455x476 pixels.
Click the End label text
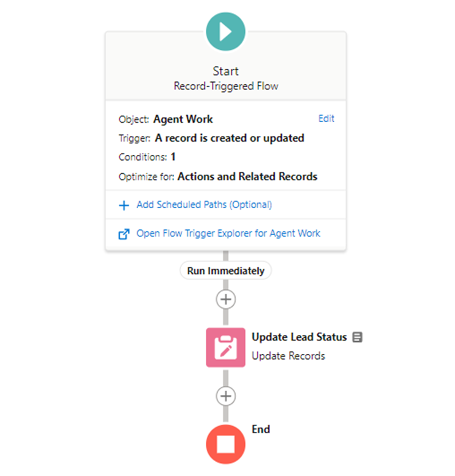click(261, 429)
